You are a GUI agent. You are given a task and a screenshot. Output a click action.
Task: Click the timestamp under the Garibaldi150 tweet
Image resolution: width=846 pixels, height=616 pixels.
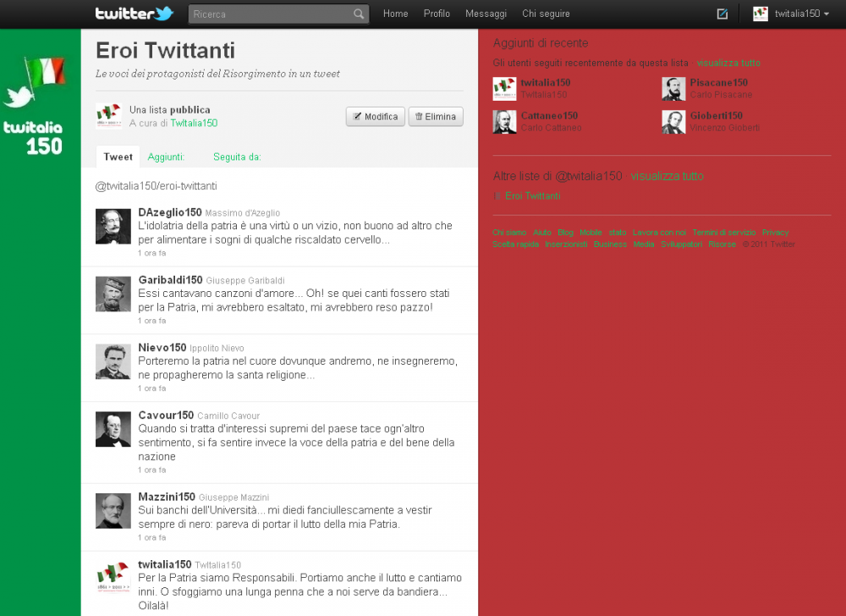[151, 321]
